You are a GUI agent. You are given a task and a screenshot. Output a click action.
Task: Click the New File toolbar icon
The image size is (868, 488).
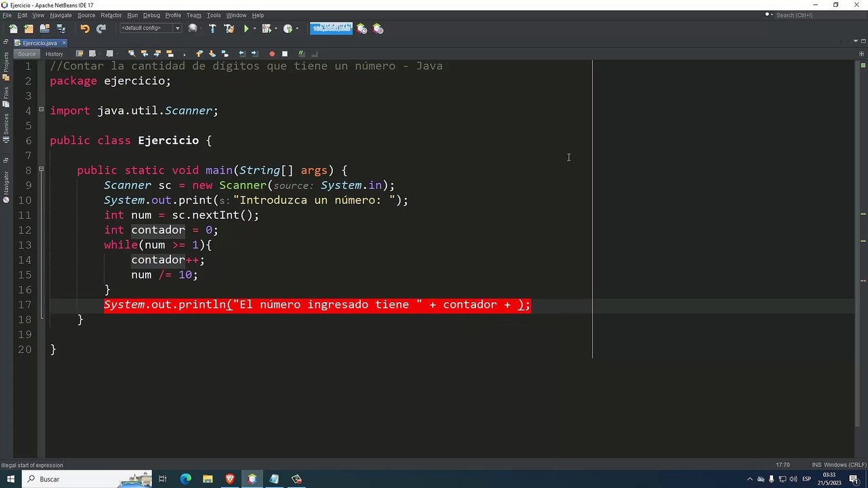tap(13, 28)
